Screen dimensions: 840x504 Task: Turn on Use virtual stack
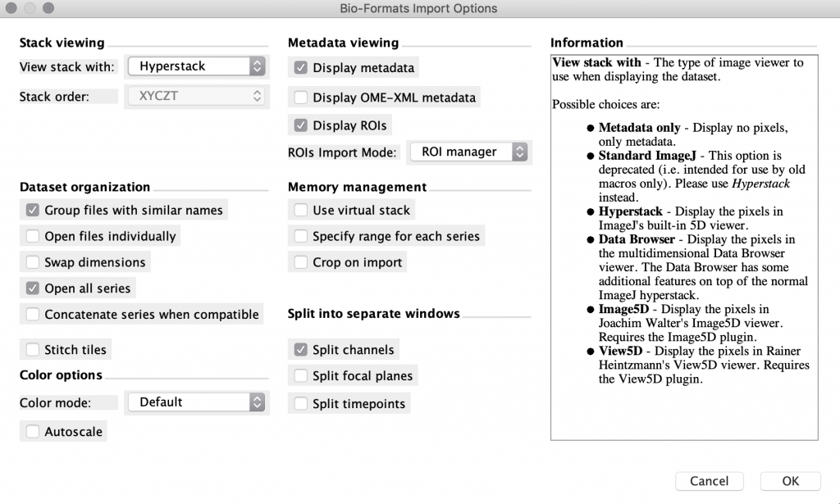point(300,210)
